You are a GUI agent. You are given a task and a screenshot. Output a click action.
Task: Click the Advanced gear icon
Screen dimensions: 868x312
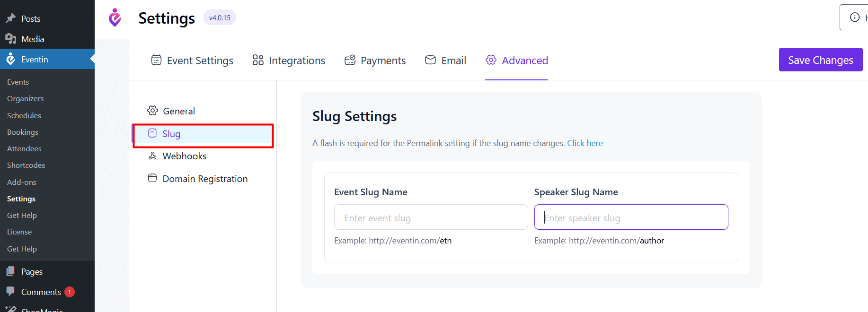491,60
